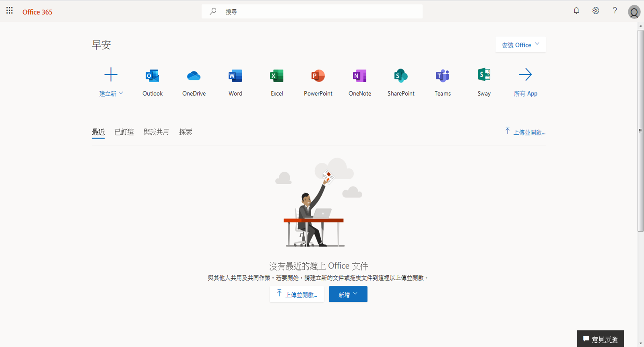
Task: Click the 上傳並開啟 link at top right of the file list
Action: pos(525,132)
